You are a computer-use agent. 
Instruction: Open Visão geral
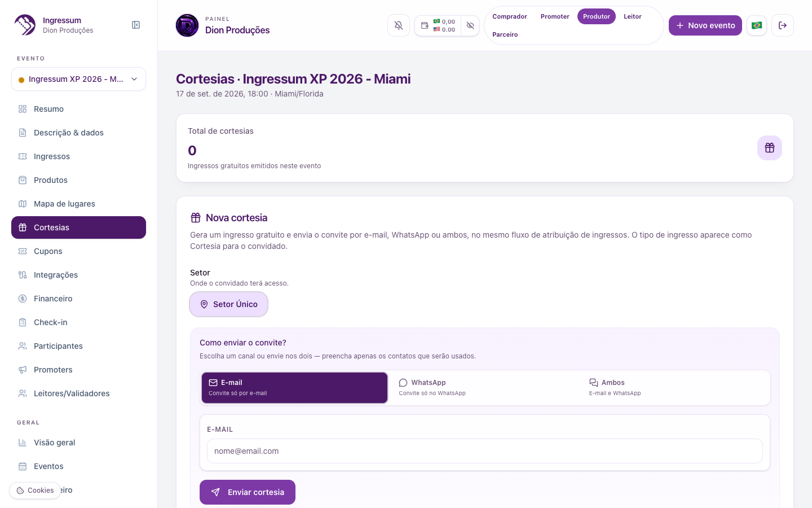(x=78, y=443)
